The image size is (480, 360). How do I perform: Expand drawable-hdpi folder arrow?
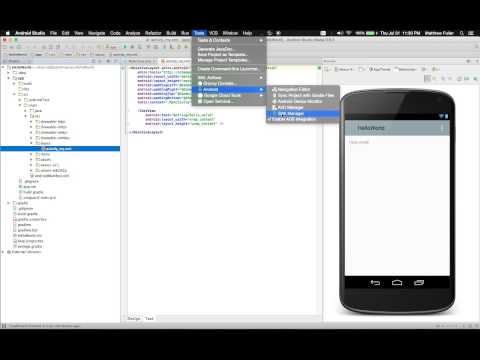(31, 122)
